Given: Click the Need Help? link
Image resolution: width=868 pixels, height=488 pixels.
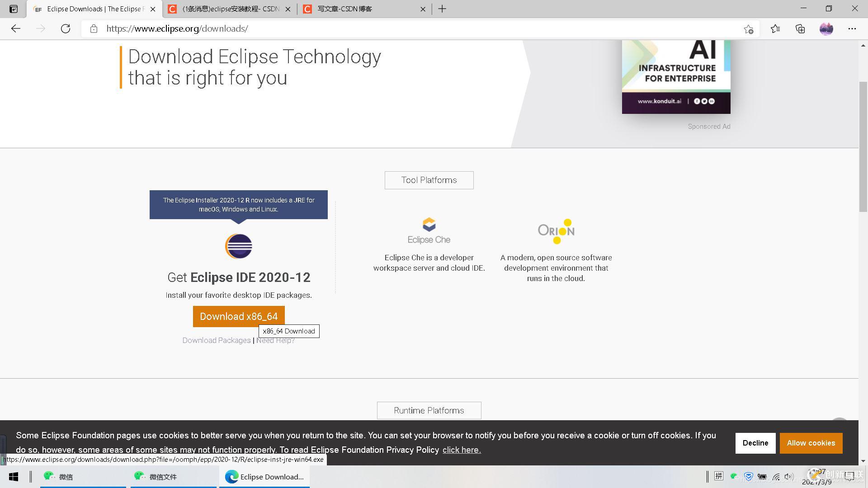Looking at the screenshot, I should pyautogui.click(x=275, y=340).
